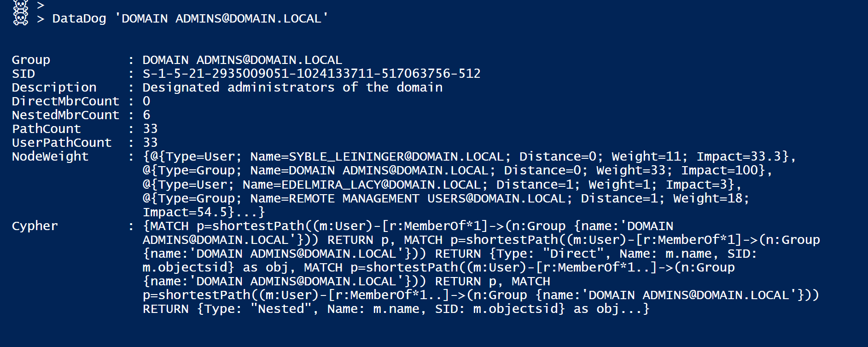Click the 'DOMAIN ADMINS@DOMAIN.LOCAL' command argument
The width and height of the screenshot is (868, 347).
[221, 18]
